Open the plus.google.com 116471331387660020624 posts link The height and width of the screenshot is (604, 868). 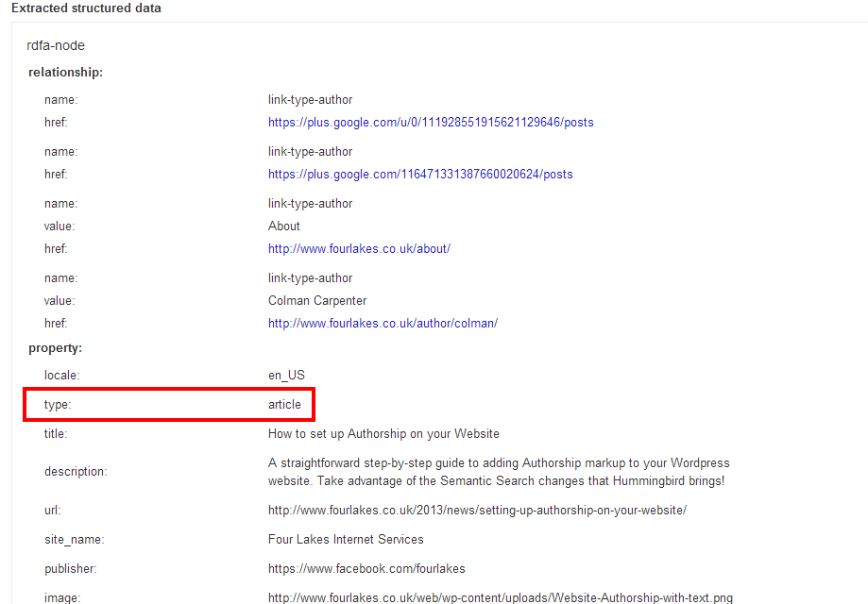[420, 175]
